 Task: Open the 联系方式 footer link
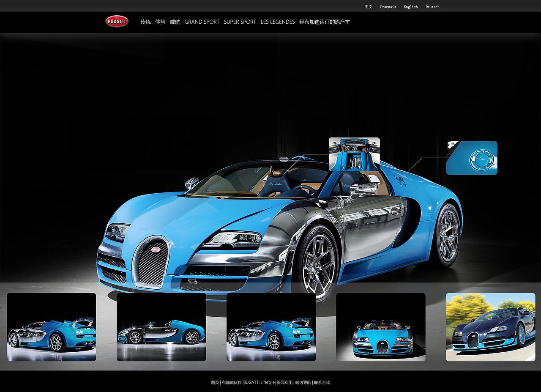pyautogui.click(x=322, y=382)
